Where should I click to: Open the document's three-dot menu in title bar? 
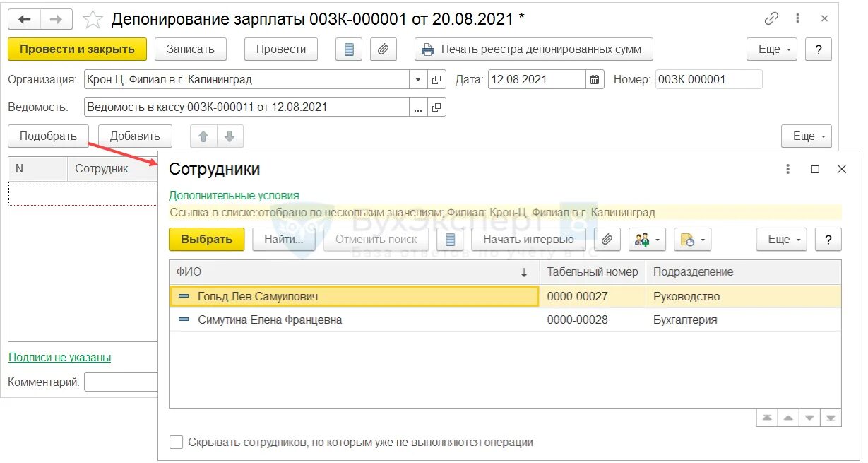coord(799,19)
